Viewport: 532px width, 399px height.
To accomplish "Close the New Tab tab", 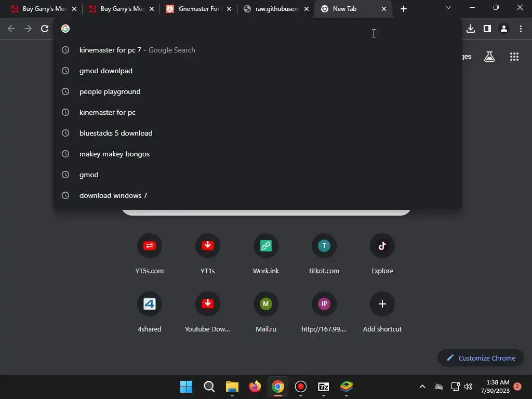I will [384, 9].
